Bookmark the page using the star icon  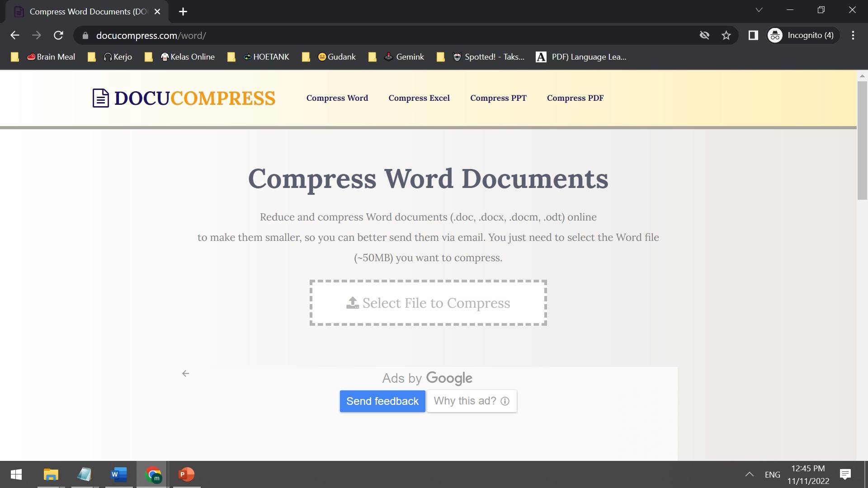(x=726, y=35)
